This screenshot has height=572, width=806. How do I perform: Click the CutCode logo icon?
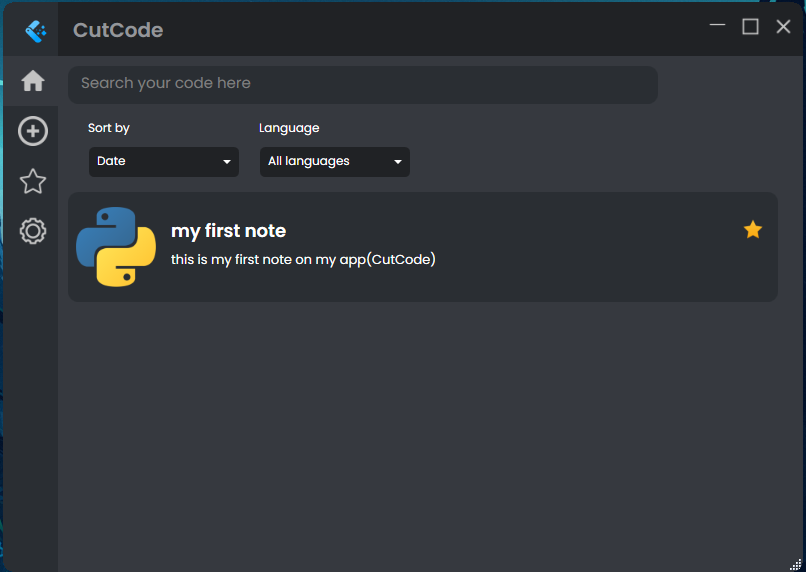click(35, 31)
